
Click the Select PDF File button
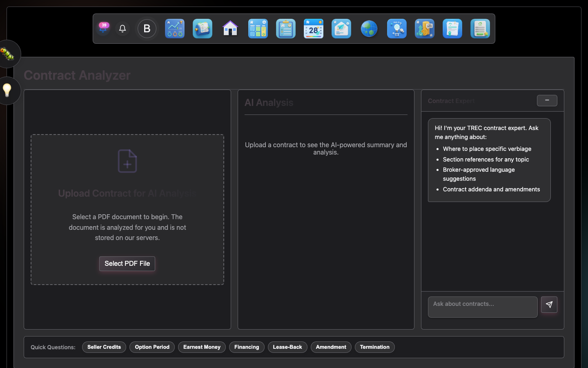tap(127, 264)
